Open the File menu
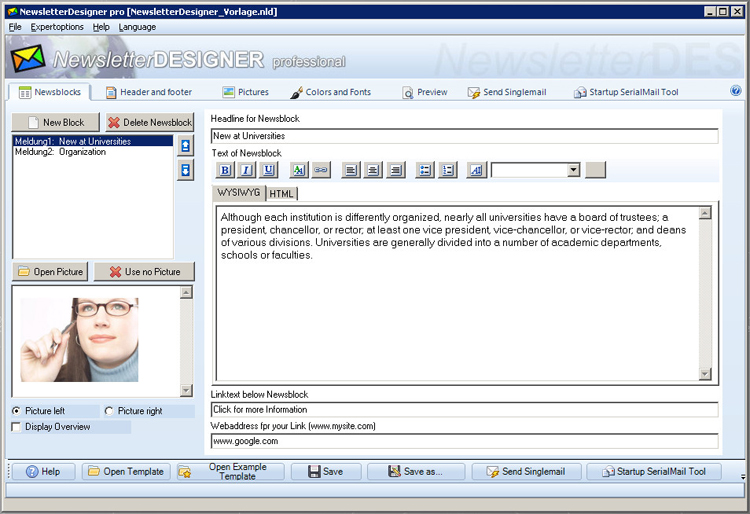Screen dimensions: 750x514 [15, 27]
